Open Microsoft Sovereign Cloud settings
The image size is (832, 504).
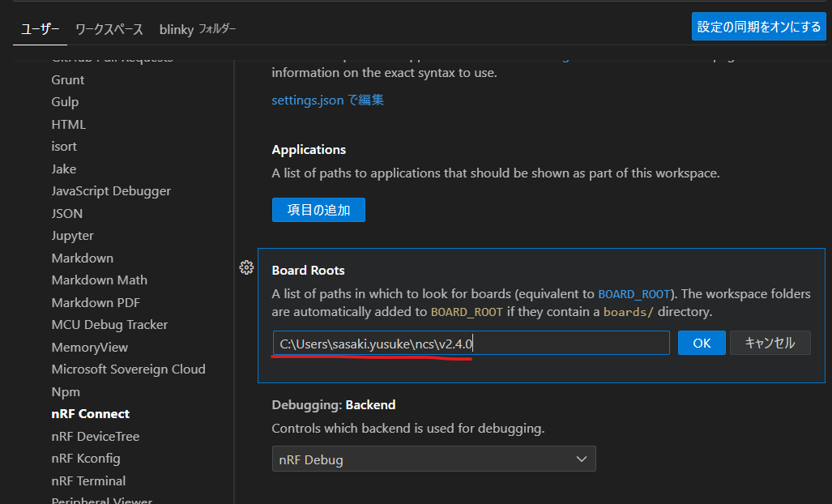(128, 369)
